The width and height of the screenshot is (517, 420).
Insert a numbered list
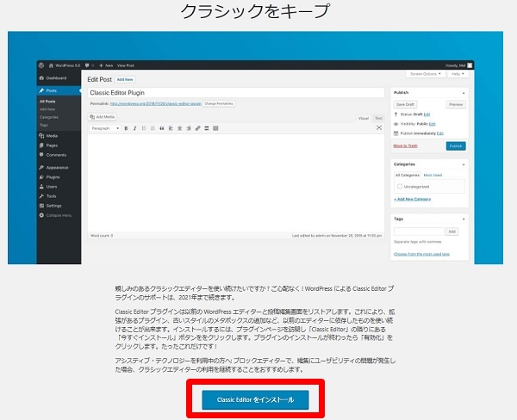pos(153,128)
